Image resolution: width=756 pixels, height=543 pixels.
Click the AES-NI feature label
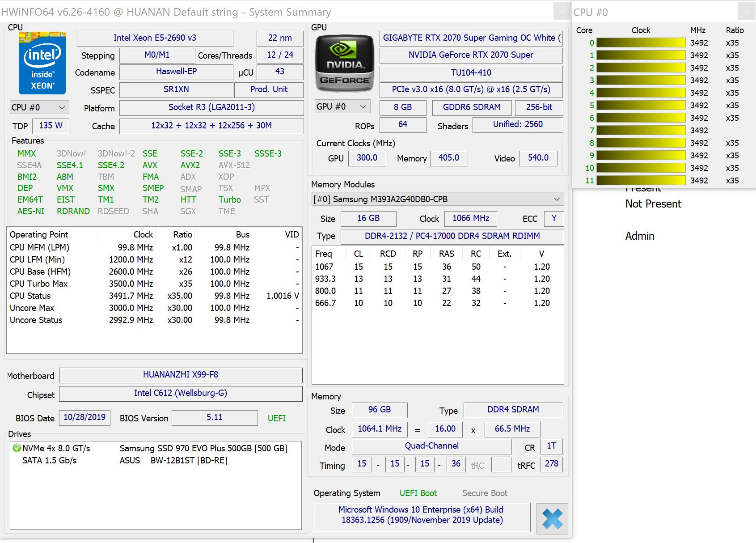[31, 211]
